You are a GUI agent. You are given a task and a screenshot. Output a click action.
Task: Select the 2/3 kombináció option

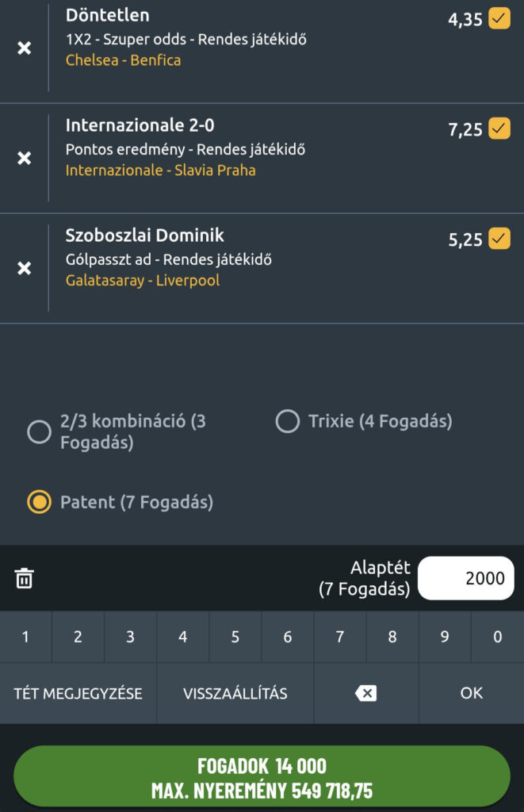[x=39, y=432]
